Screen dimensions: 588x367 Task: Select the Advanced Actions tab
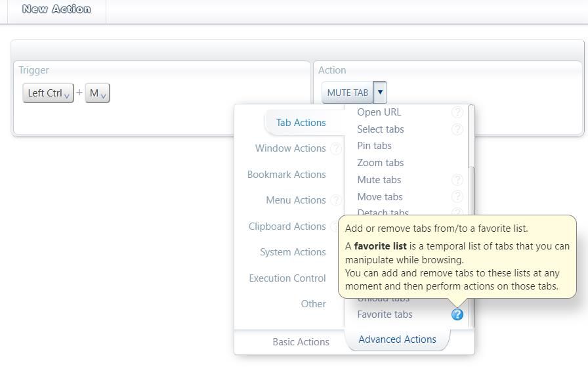(x=397, y=339)
